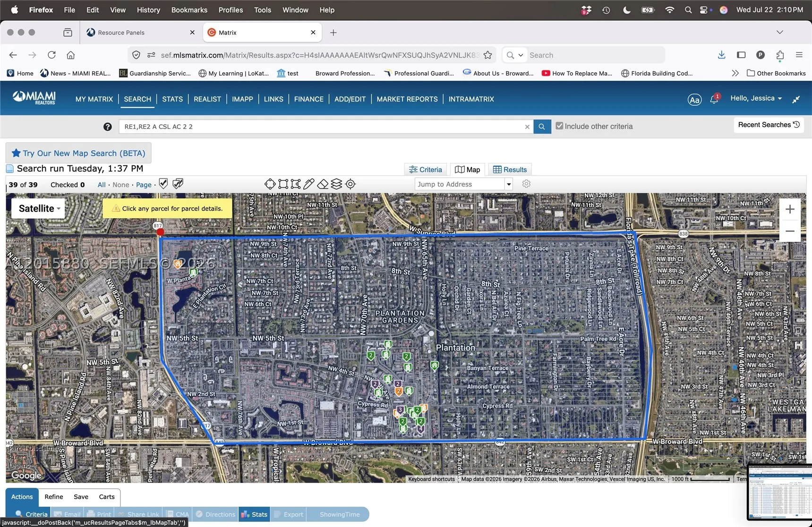The height and width of the screenshot is (527, 812).
Task: Expand the Jump to Address dropdown arrow
Action: point(509,184)
